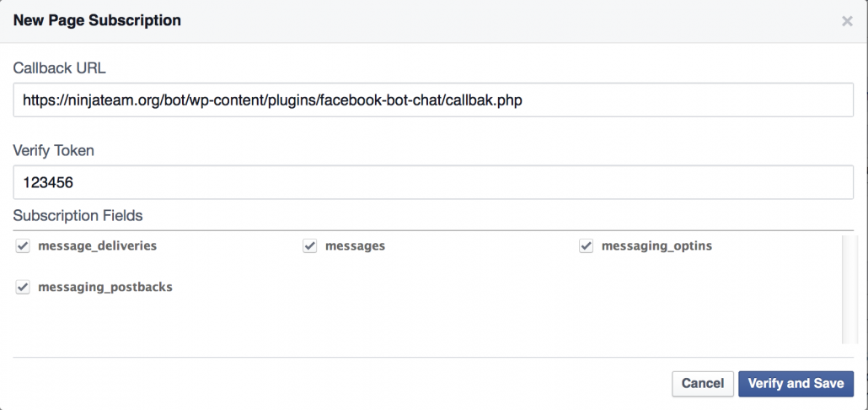The width and height of the screenshot is (868, 410).
Task: Click the messaging_optins label text
Action: 656,246
